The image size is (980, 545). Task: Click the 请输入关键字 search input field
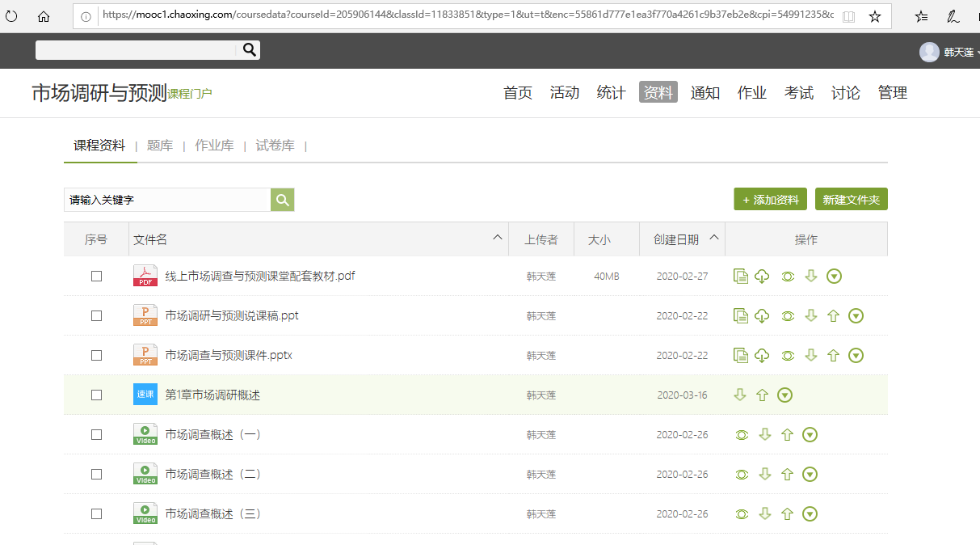click(x=167, y=200)
